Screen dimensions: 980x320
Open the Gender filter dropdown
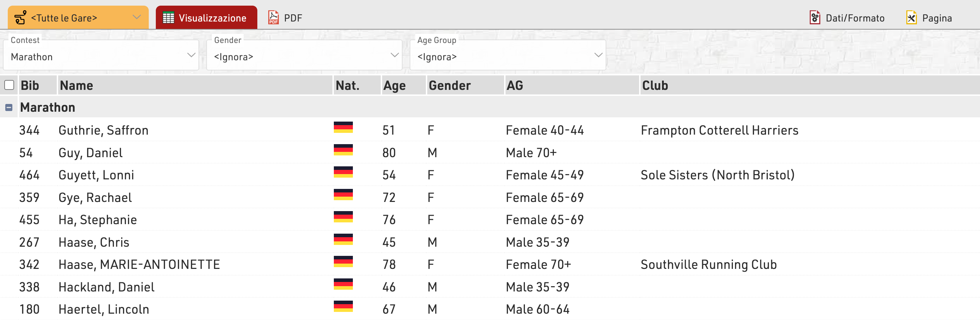tap(304, 57)
